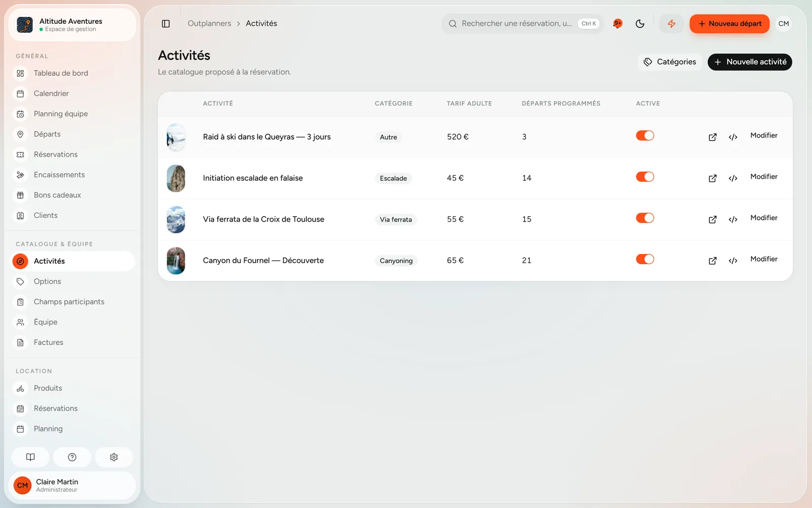Go to Équipe in sidebar
Image resolution: width=812 pixels, height=508 pixels.
click(74, 322)
